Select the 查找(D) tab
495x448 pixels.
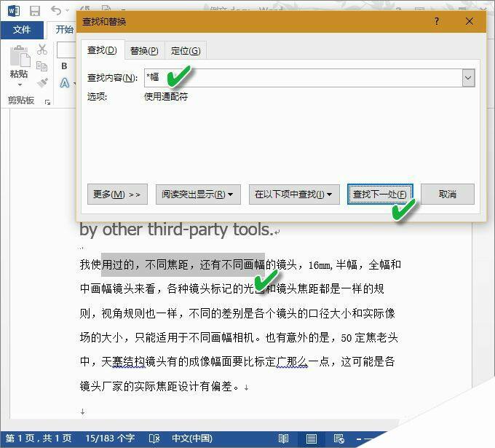102,50
